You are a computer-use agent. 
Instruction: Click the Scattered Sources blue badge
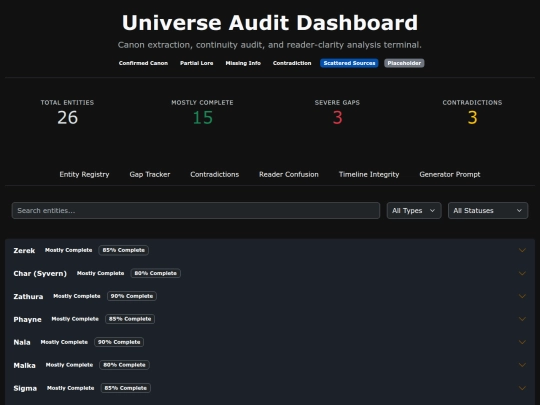click(x=349, y=63)
